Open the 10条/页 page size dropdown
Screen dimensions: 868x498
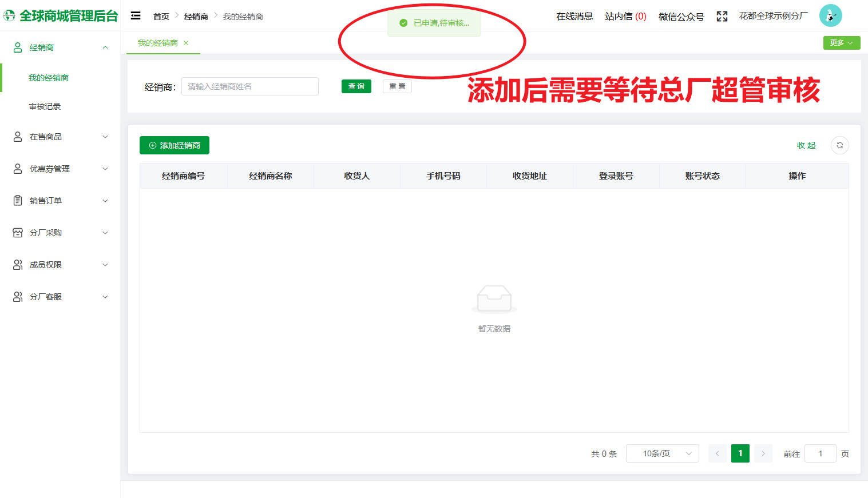click(x=662, y=453)
